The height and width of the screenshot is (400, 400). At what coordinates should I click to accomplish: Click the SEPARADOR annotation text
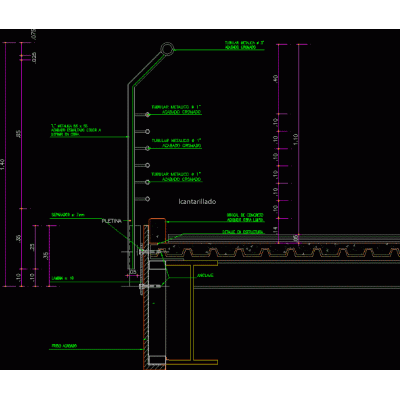coord(68,215)
